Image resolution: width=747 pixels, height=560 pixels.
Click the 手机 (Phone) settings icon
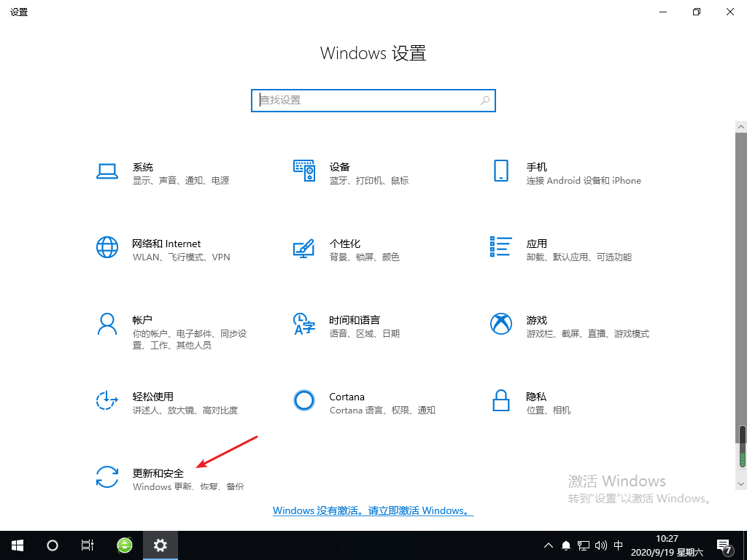(x=500, y=171)
